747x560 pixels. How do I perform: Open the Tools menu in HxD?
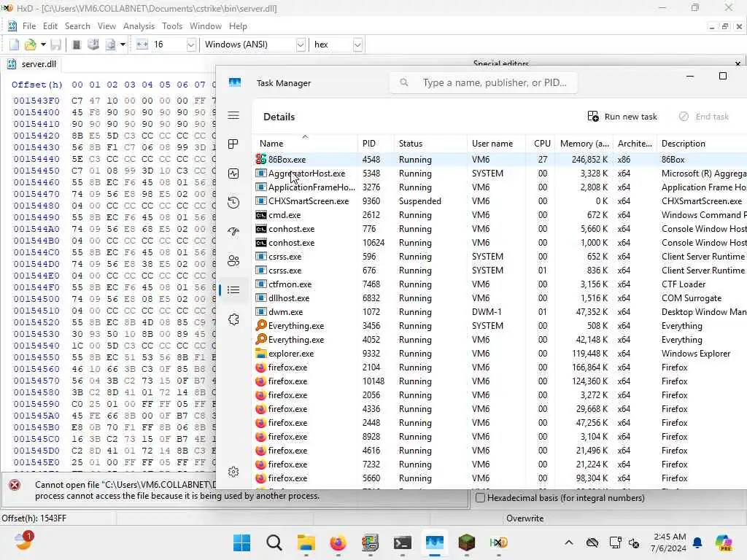click(x=172, y=26)
